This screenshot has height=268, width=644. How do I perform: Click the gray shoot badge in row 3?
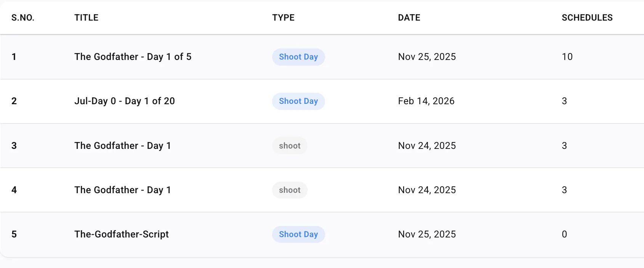pos(290,146)
